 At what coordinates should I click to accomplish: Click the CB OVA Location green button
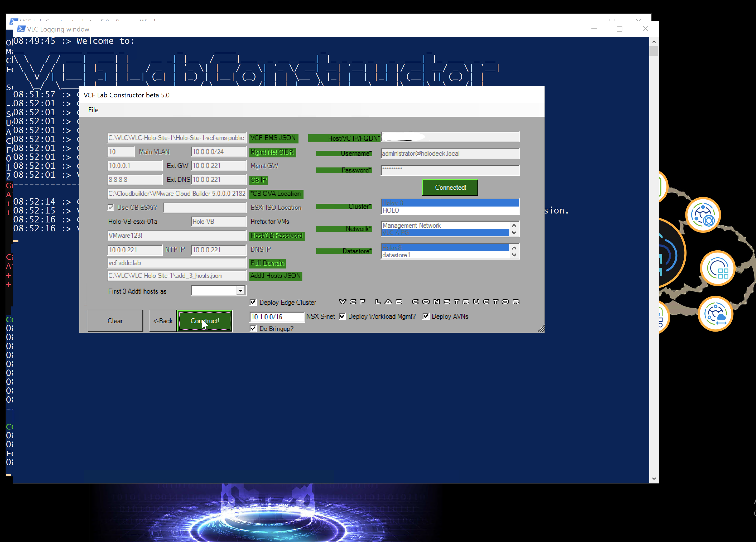click(276, 194)
